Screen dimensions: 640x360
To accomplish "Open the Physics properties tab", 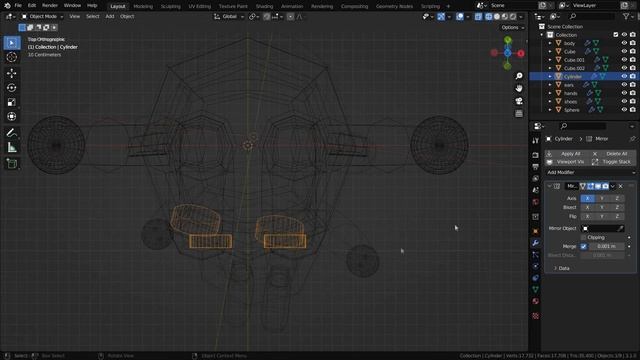I will click(536, 266).
